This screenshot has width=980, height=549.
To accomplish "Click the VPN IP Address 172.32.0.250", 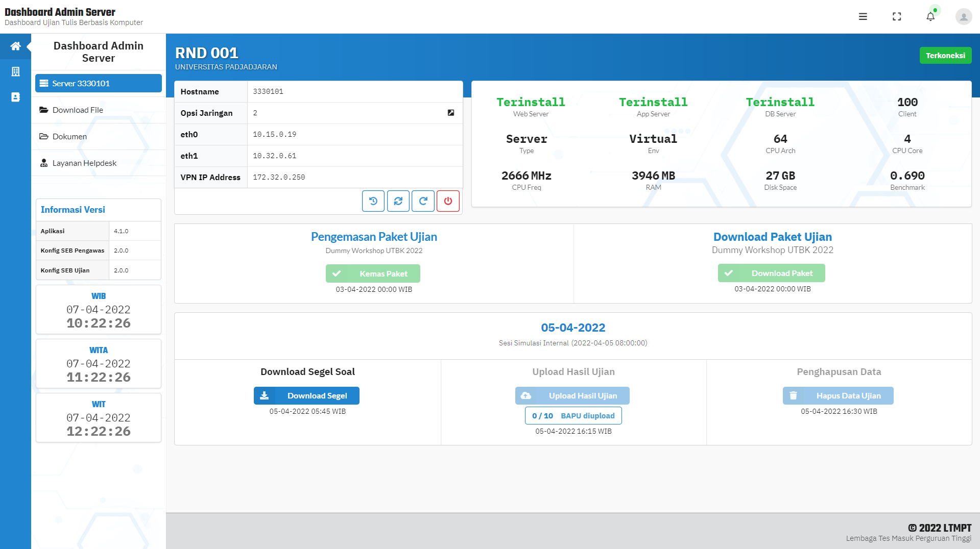I will tap(279, 177).
